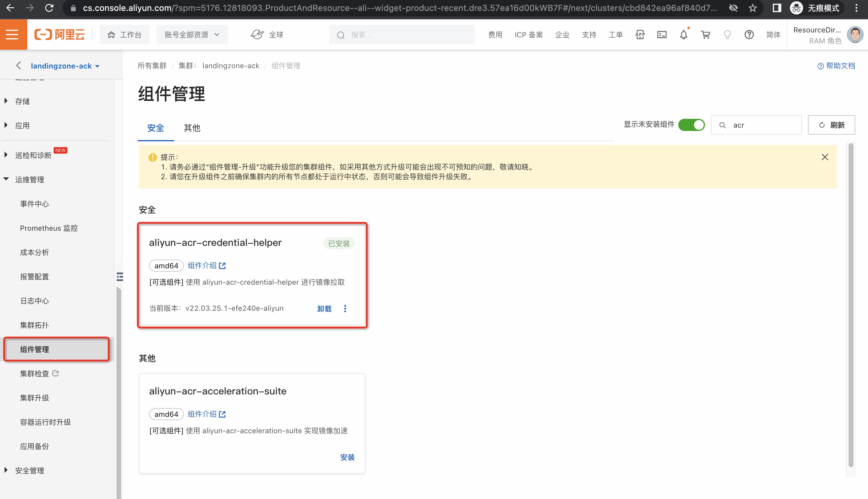Image resolution: width=868 pixels, height=499 pixels.
Task: Open 集群升级 in sidebar
Action: 34,397
